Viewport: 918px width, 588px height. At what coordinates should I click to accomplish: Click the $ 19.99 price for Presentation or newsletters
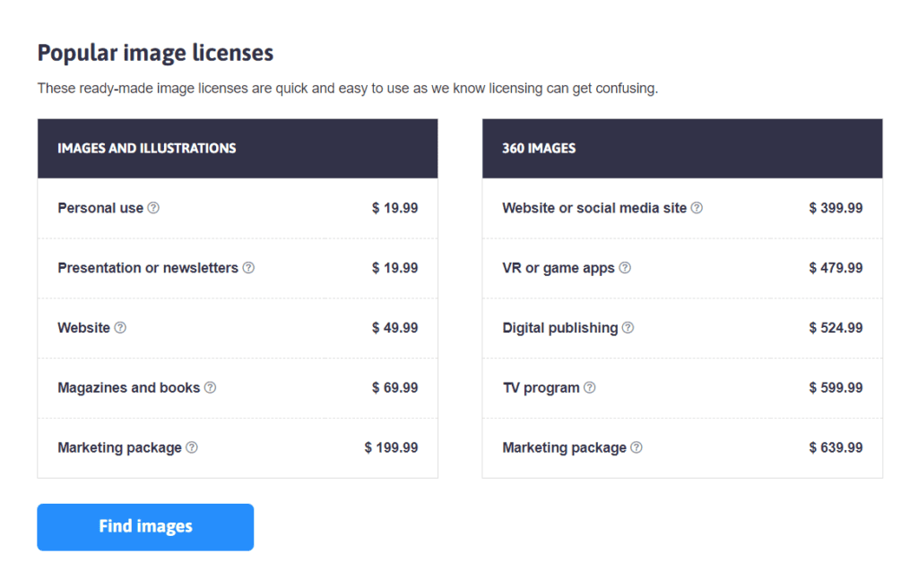(x=395, y=268)
